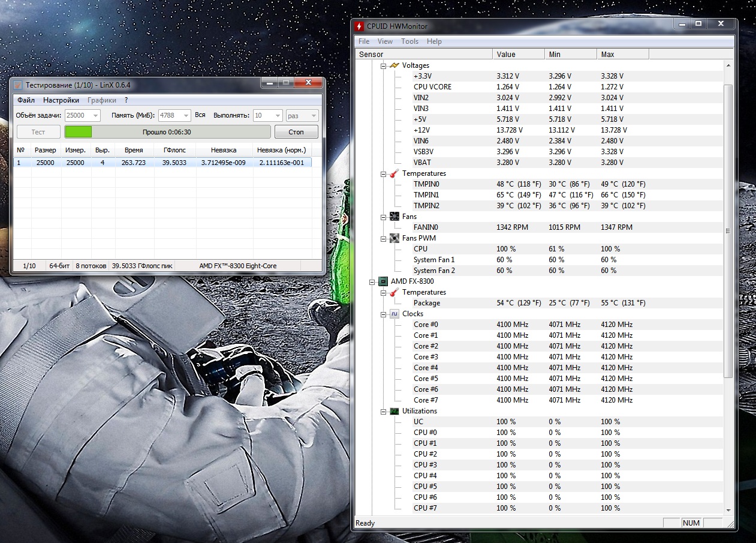Click the Тест button

click(38, 132)
